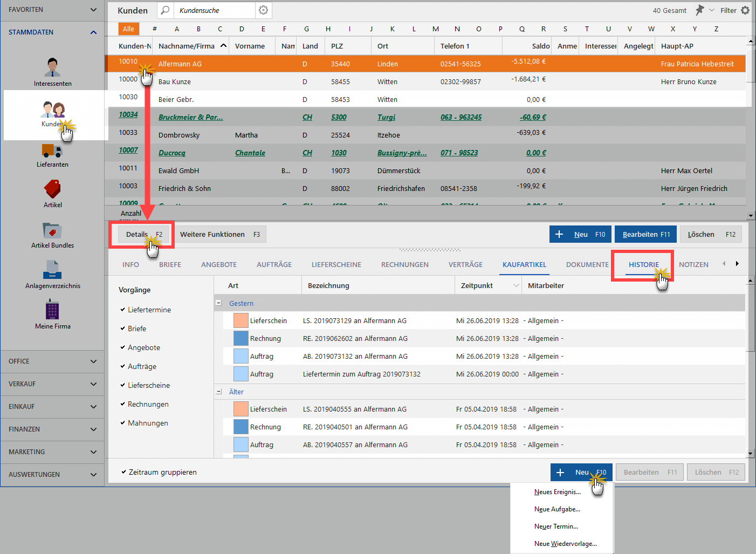Click the Auftrag AB. 2019073132 icon
756x554 pixels.
[x=240, y=356]
